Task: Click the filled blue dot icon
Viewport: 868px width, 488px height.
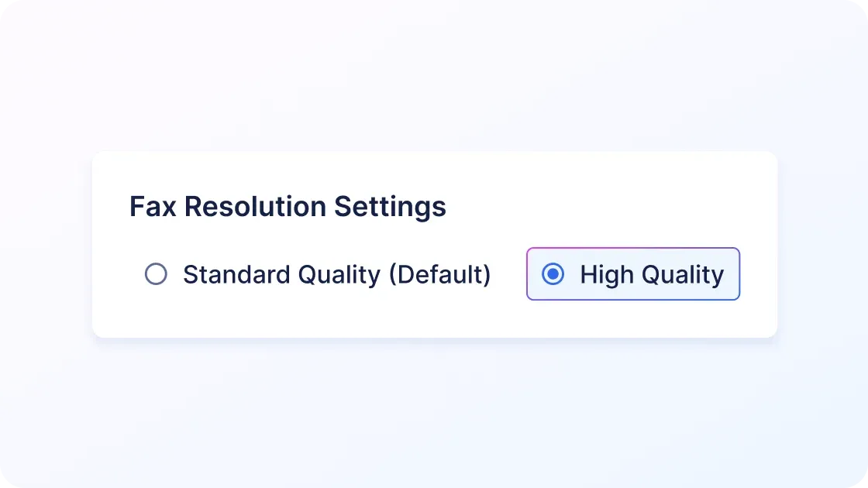Action: [553, 274]
